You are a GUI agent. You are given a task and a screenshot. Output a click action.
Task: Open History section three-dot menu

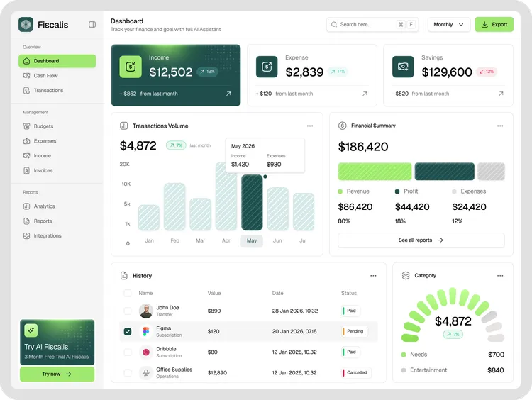[x=373, y=276]
